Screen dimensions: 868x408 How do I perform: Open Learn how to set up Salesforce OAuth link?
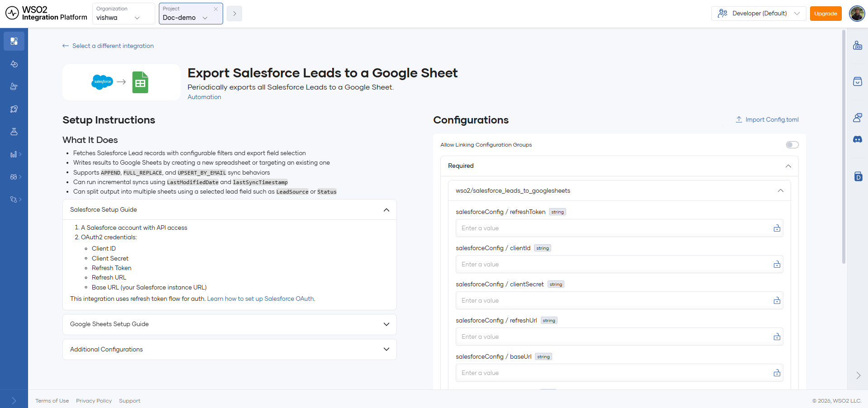(x=261, y=299)
